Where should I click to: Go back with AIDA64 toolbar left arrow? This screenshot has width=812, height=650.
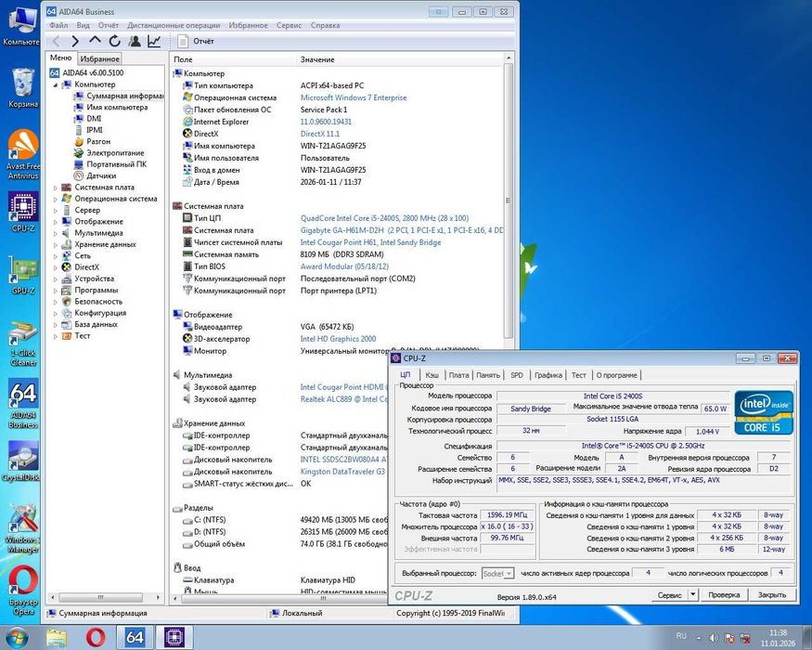[56, 41]
